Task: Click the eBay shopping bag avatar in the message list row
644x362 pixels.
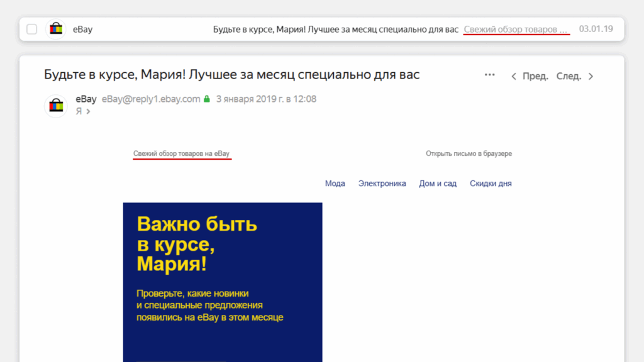Action: point(56,29)
